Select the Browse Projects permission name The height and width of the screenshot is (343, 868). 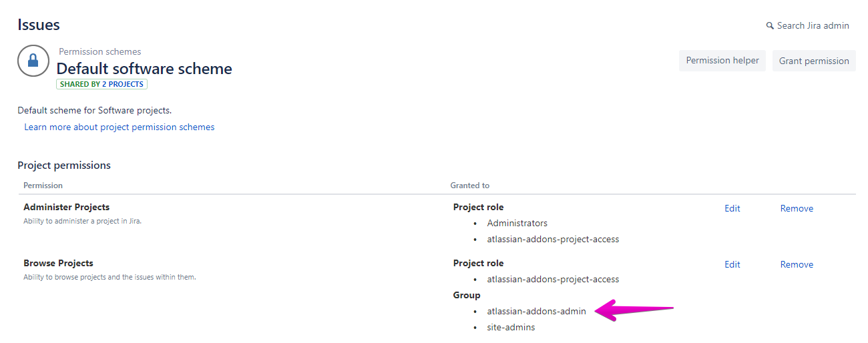[58, 264]
